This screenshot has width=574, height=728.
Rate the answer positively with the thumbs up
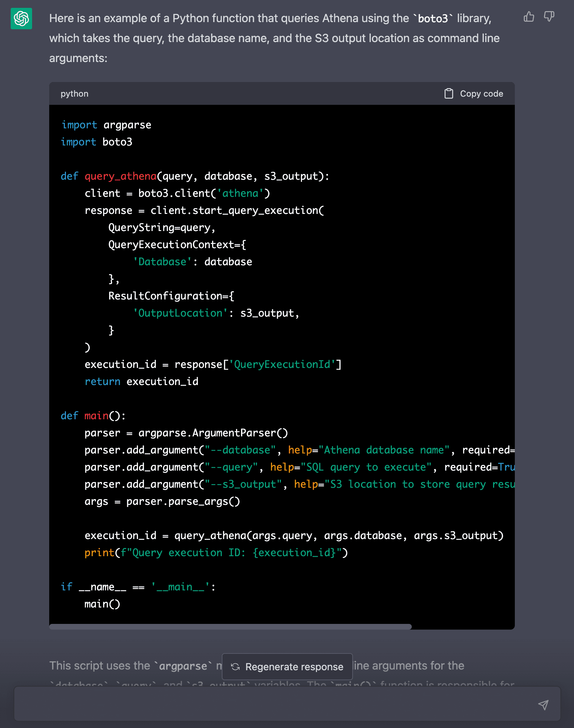[528, 16]
